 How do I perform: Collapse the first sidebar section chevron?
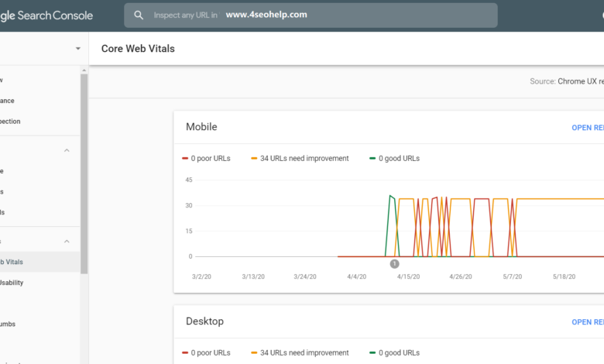(x=67, y=150)
